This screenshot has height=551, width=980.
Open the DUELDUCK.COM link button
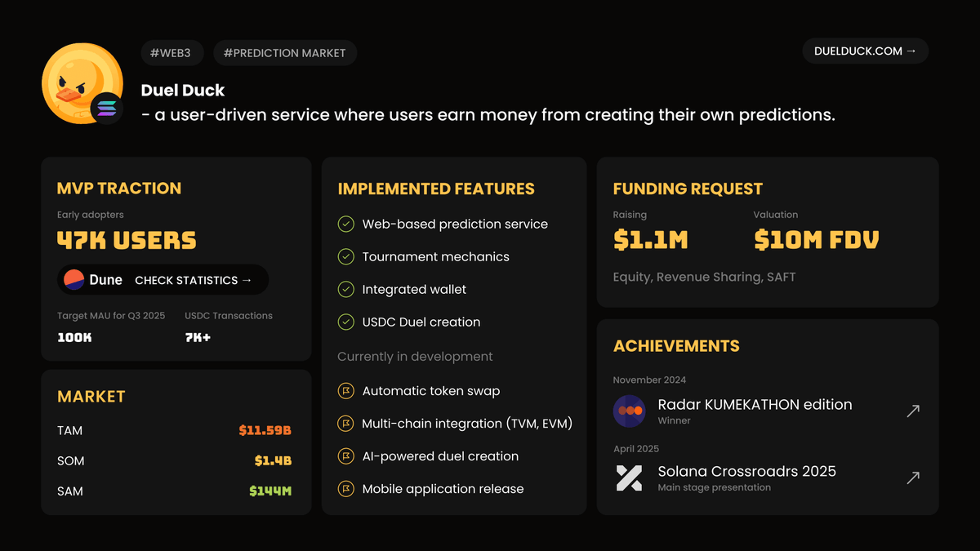pyautogui.click(x=866, y=51)
